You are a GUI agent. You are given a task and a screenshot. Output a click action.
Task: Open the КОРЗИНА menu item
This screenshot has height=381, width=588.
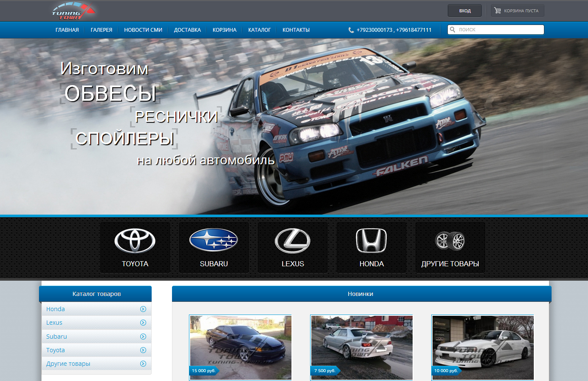coord(225,30)
